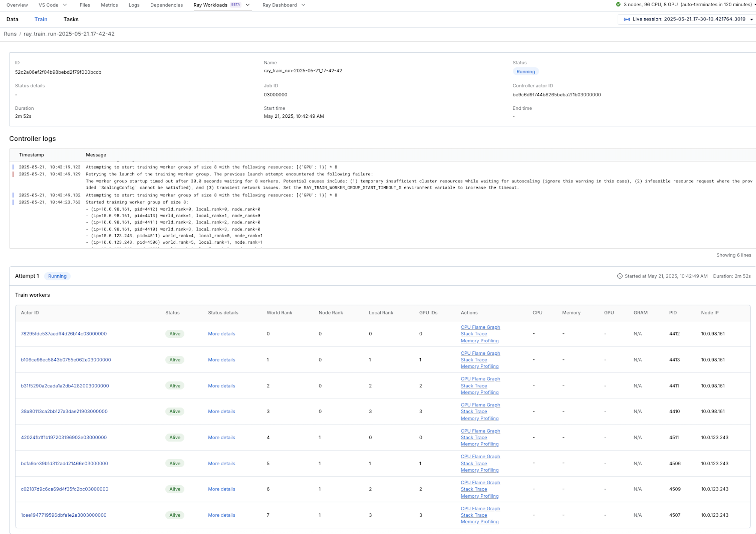Go back to Runs breadcrumb
Viewport: 756px width, 534px height.
tap(10, 34)
